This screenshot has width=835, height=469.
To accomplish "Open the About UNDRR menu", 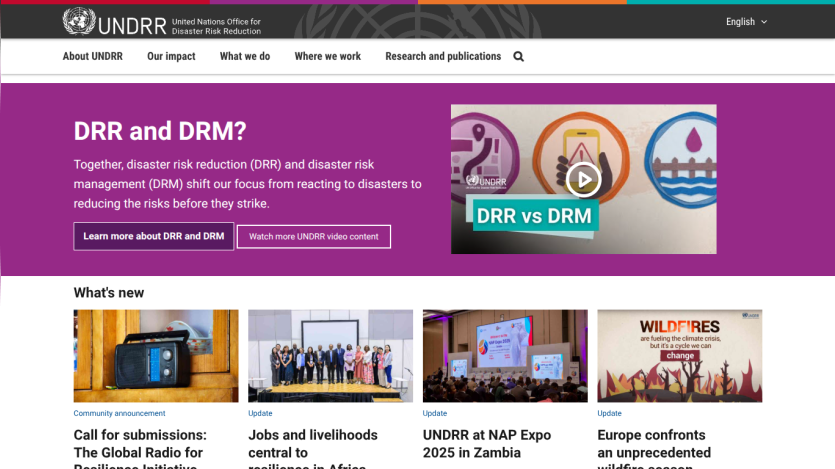I will (93, 56).
